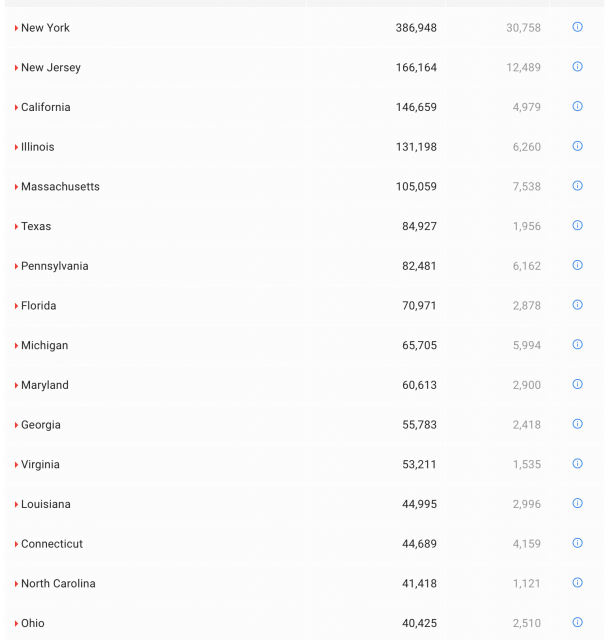
Task: Expand the California row triangle
Action: (16, 107)
